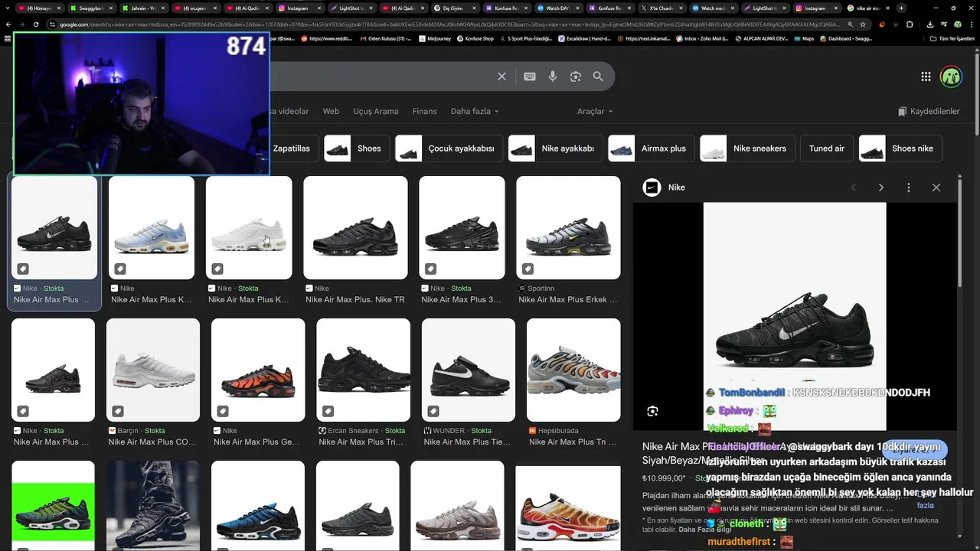The image size is (980, 551).
Task: Click the product tag icon on Barçın thumbnail
Action: [117, 411]
